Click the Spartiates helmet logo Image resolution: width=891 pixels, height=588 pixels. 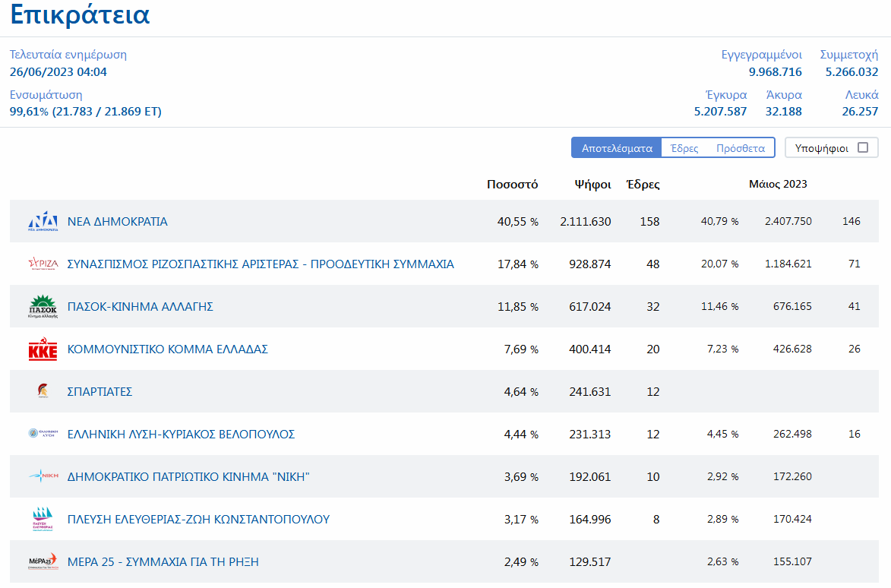point(43,391)
